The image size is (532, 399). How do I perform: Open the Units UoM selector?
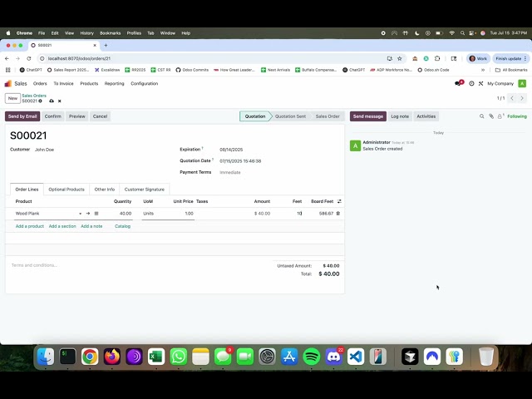tap(149, 214)
